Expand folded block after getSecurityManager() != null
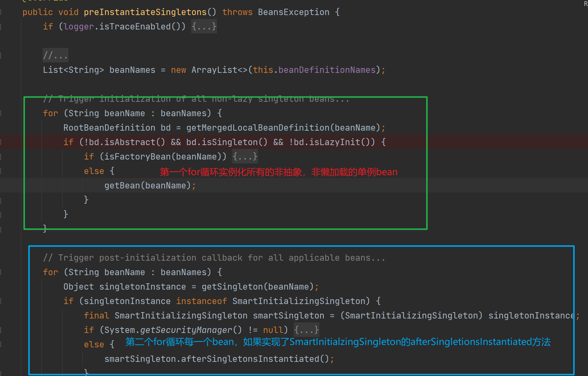The image size is (588, 376). [306, 330]
